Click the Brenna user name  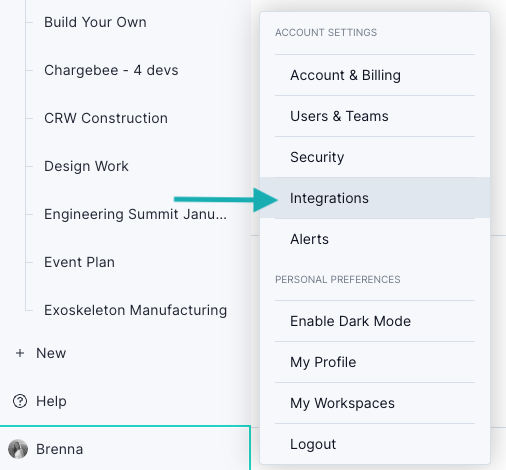pos(60,449)
